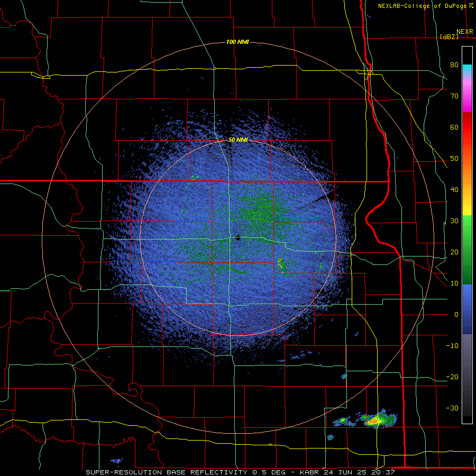This screenshot has width=476, height=476.
Task: Click the dBZ unit label
Action: 449,36
